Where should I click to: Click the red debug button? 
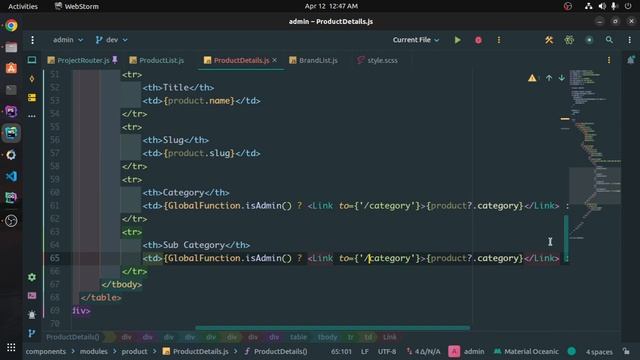click(x=478, y=40)
